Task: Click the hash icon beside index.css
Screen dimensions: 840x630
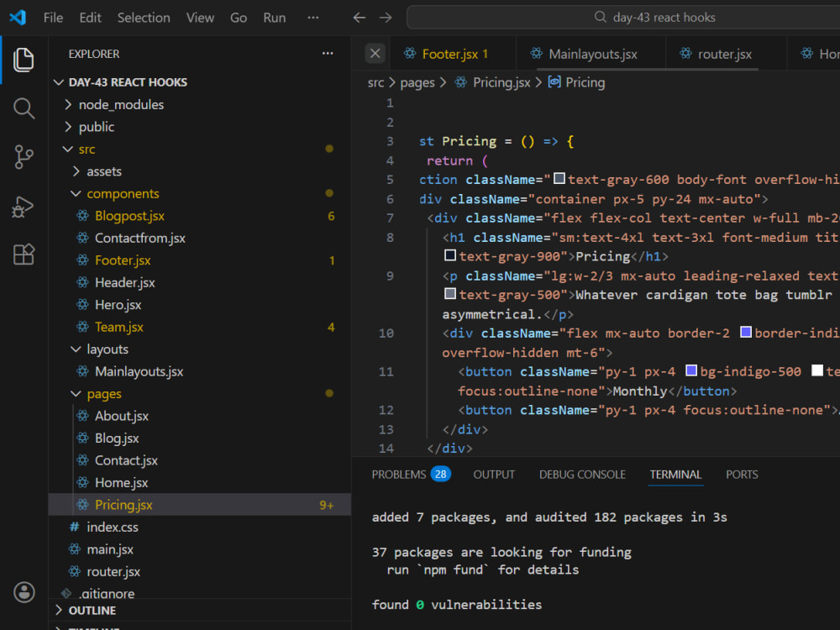Action: pyautogui.click(x=75, y=528)
